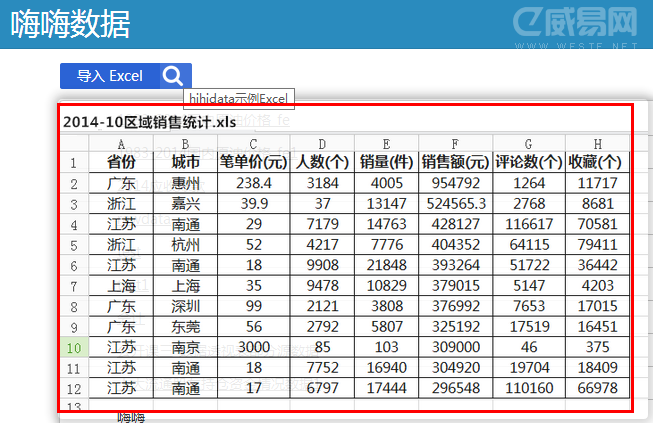Select the cell containing 64115
The width and height of the screenshot is (653, 423).
tap(529, 245)
